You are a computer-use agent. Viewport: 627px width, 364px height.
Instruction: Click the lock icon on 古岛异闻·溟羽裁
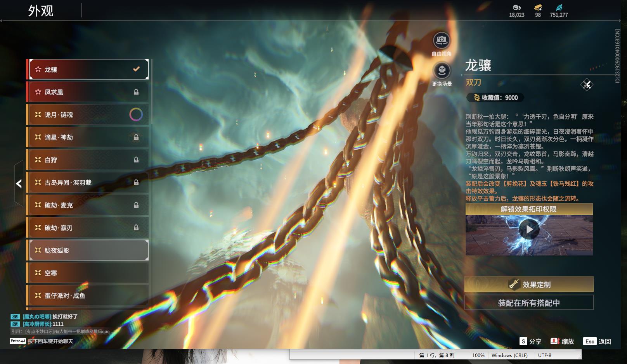pyautogui.click(x=136, y=182)
